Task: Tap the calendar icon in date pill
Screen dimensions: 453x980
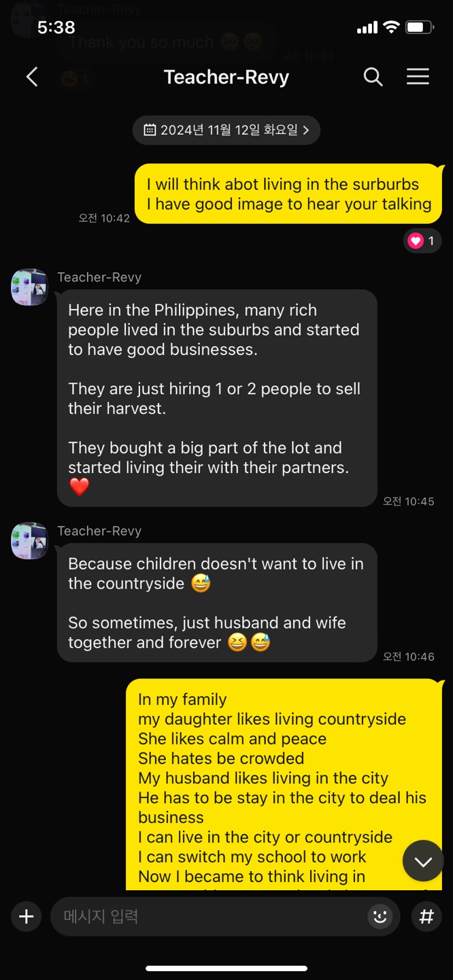Action: (x=150, y=130)
